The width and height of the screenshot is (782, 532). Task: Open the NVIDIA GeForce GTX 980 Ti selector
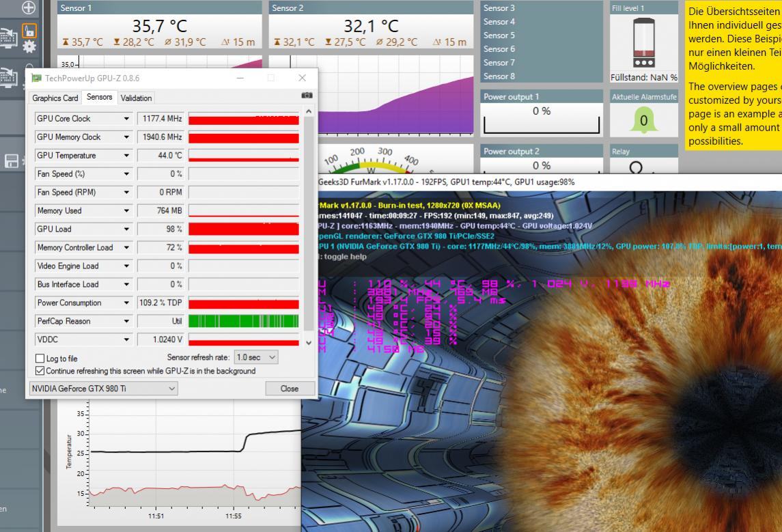103,389
